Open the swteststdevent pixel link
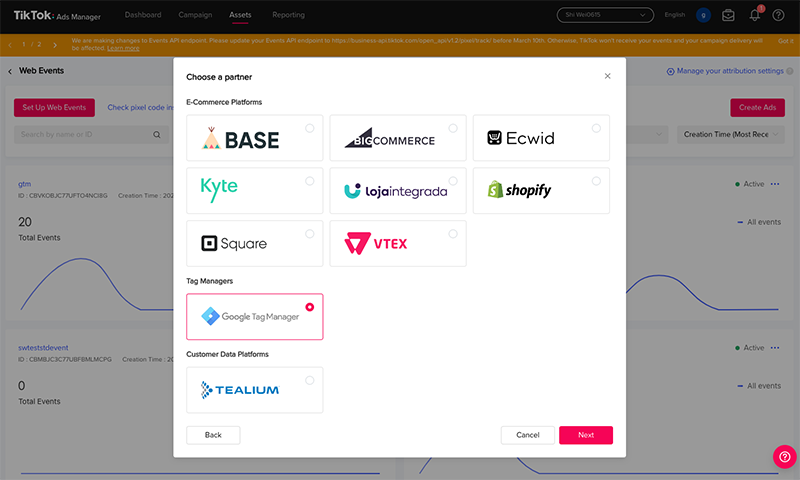This screenshot has height=480, width=800. (x=43, y=347)
